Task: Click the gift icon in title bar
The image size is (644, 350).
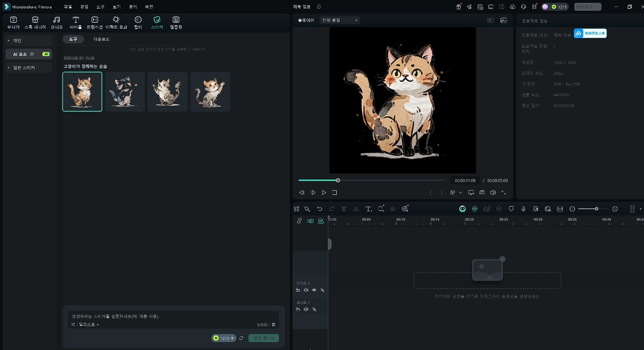Action: 459,7
